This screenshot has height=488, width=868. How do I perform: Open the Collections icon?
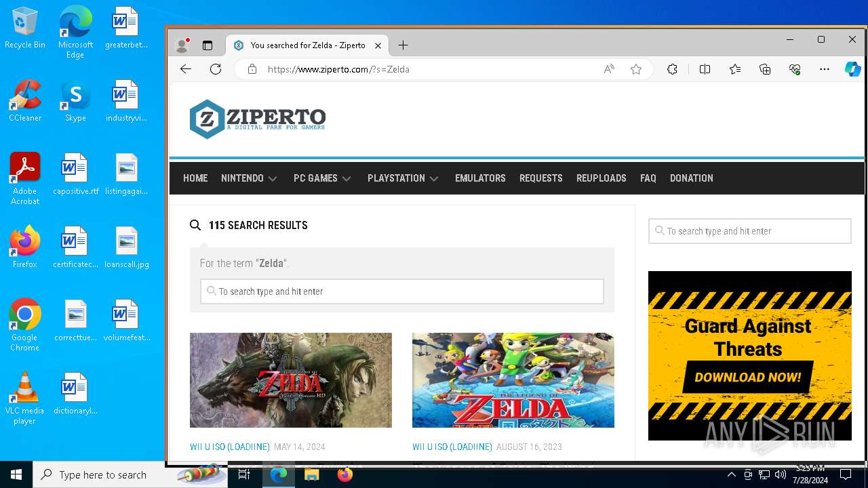coord(765,69)
